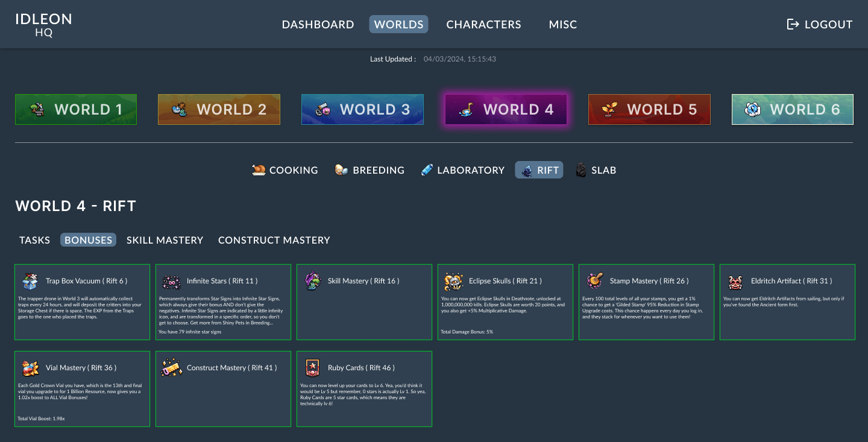The height and width of the screenshot is (442, 868).
Task: Open the Misc menu
Action: [x=563, y=25]
